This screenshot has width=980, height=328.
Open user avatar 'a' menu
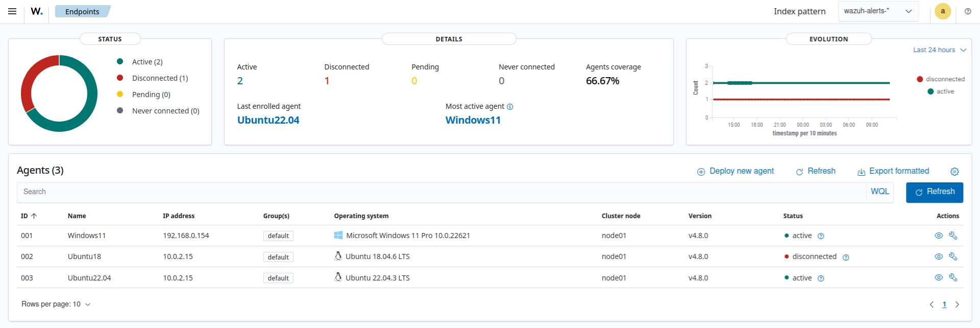click(943, 11)
